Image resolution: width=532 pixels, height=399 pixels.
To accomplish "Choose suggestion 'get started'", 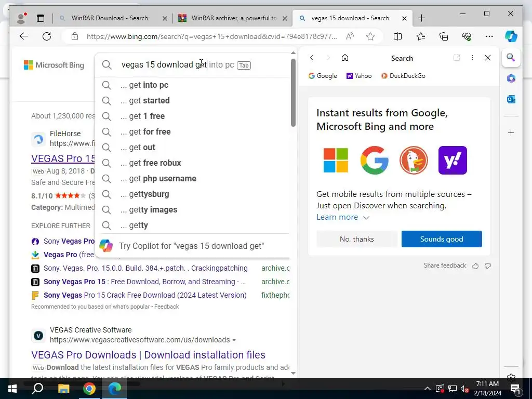I will 193,100.
